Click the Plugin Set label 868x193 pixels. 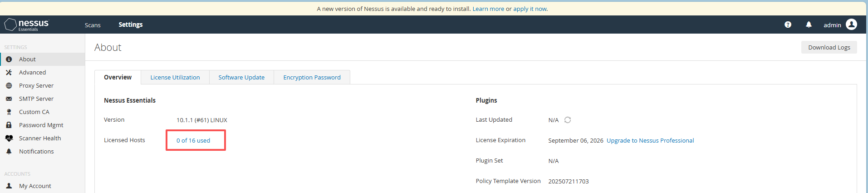489,160
